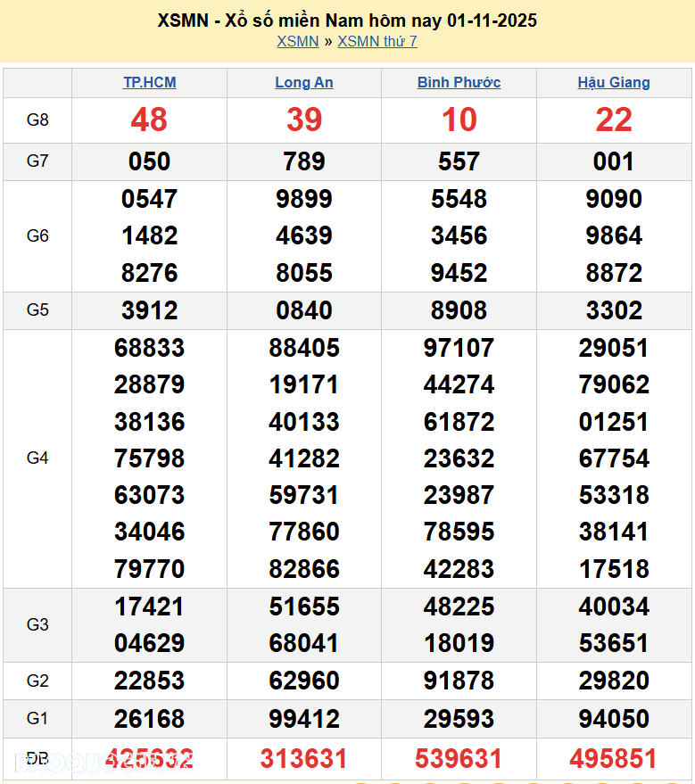The height and width of the screenshot is (784, 695).
Task: Click the special prize number 495851
Action: pyautogui.click(x=614, y=758)
